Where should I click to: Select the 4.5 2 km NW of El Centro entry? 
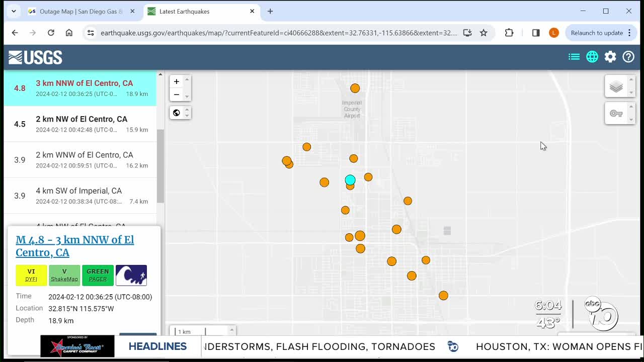[80, 124]
